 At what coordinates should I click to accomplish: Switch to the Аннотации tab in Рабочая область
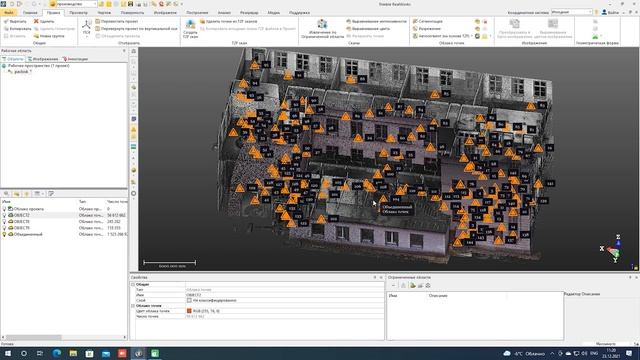pyautogui.click(x=75, y=59)
